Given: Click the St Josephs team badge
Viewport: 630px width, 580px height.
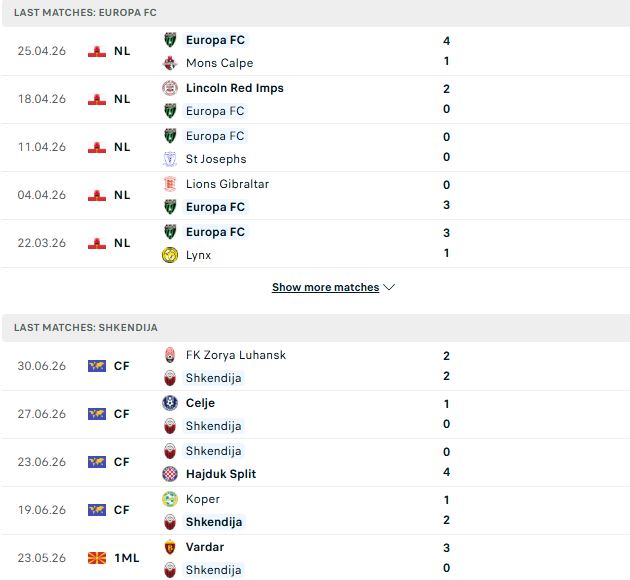Looking at the screenshot, I should tap(170, 159).
